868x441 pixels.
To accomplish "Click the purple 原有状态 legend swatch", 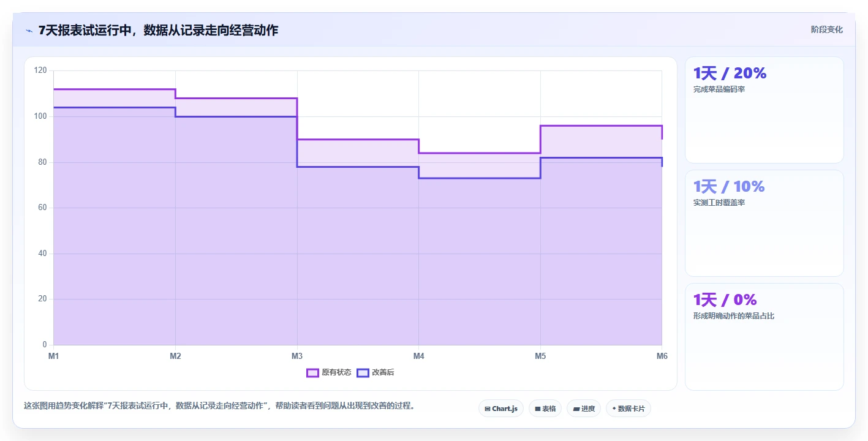I will pos(312,372).
